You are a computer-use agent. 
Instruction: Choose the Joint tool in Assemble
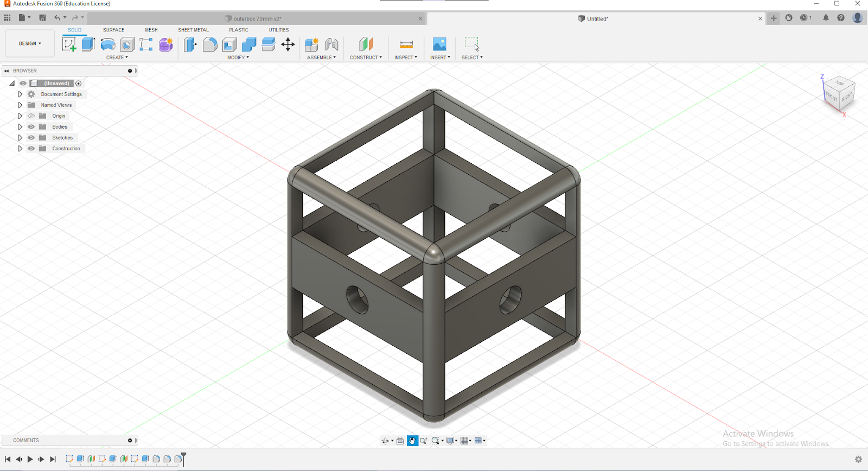pyautogui.click(x=331, y=44)
